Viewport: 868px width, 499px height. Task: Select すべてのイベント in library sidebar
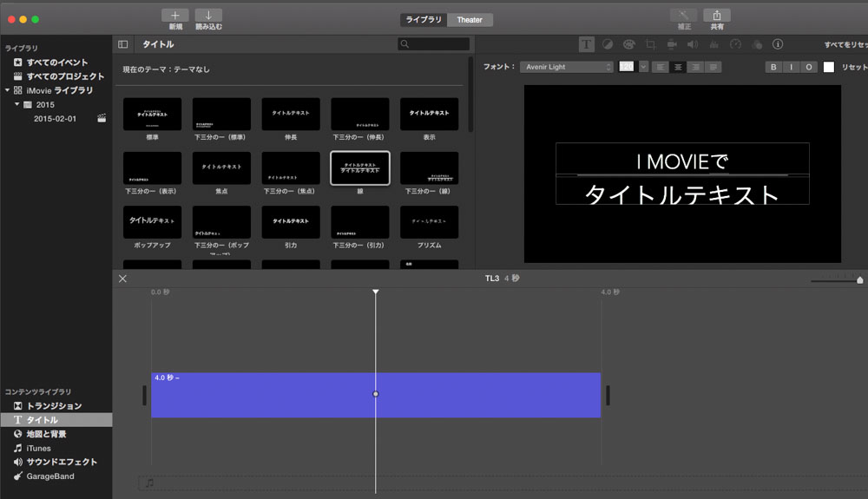point(56,62)
